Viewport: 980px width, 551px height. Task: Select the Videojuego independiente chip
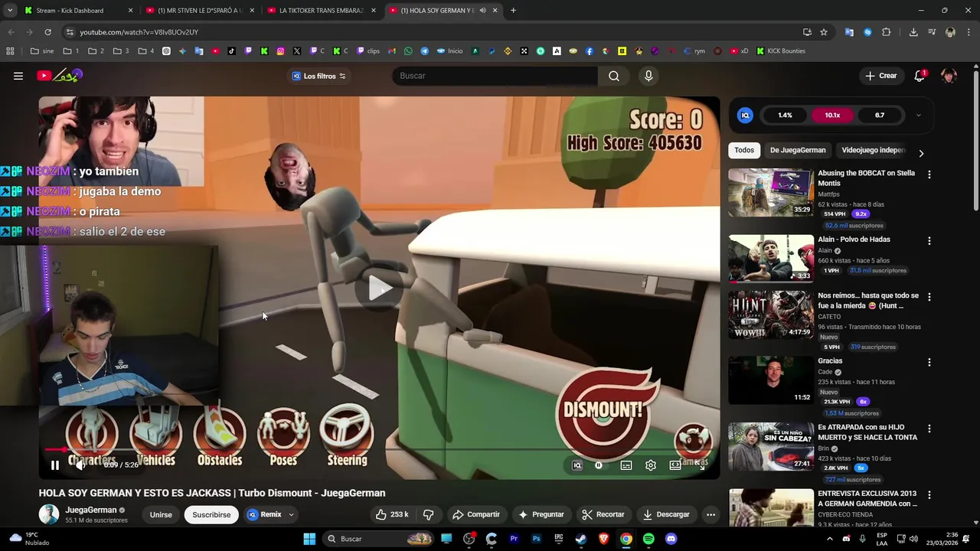[874, 150]
